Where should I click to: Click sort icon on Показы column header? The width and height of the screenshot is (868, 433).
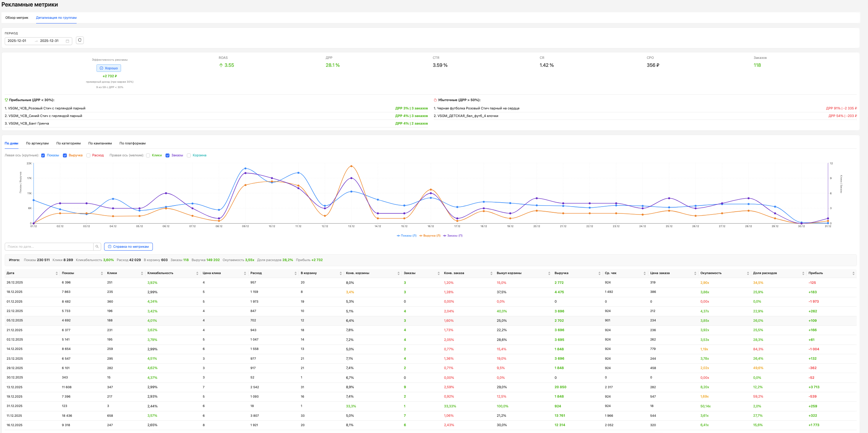pos(102,273)
